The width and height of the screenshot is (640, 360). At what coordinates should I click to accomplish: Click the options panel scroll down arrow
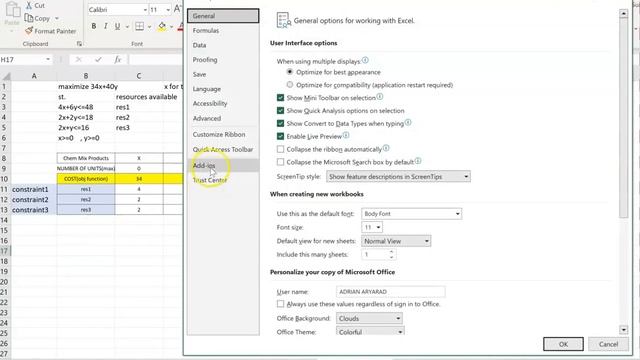click(623, 330)
